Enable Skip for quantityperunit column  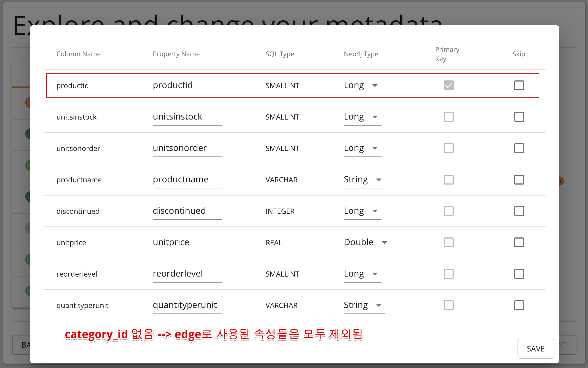[519, 305]
